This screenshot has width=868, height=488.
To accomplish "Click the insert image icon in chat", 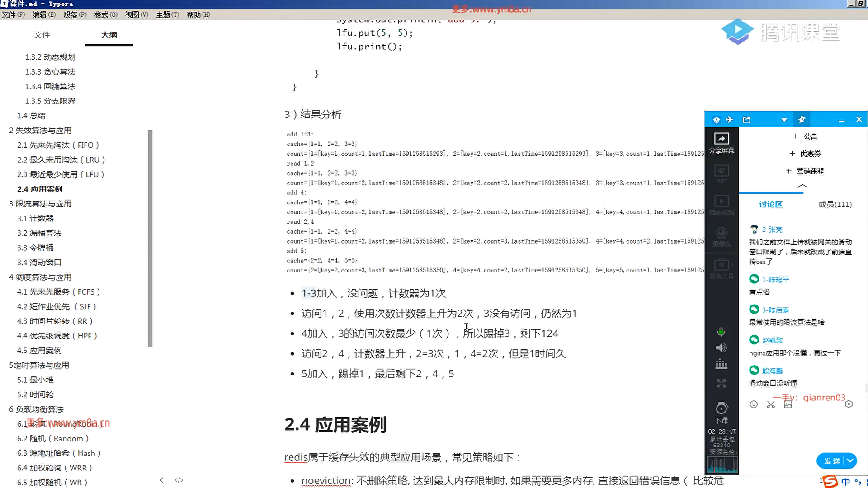I will tap(788, 404).
